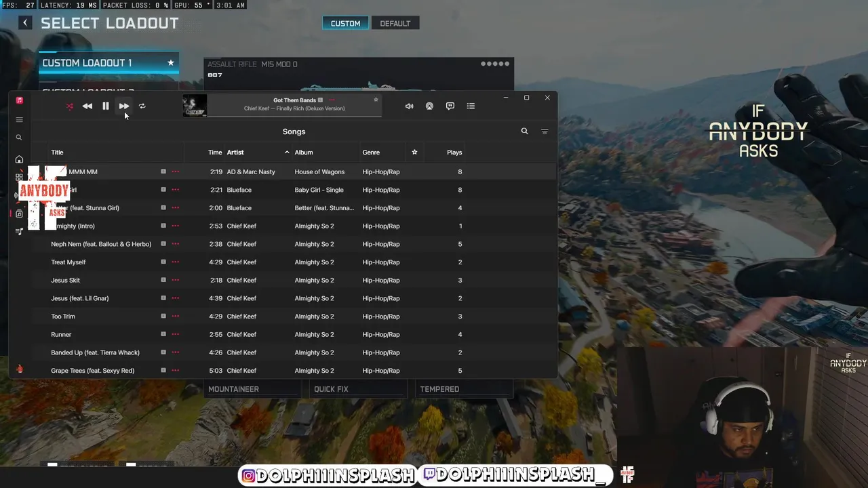This screenshot has height=488, width=868.
Task: Switch to the DEFAULT loadout tab
Action: 395,23
